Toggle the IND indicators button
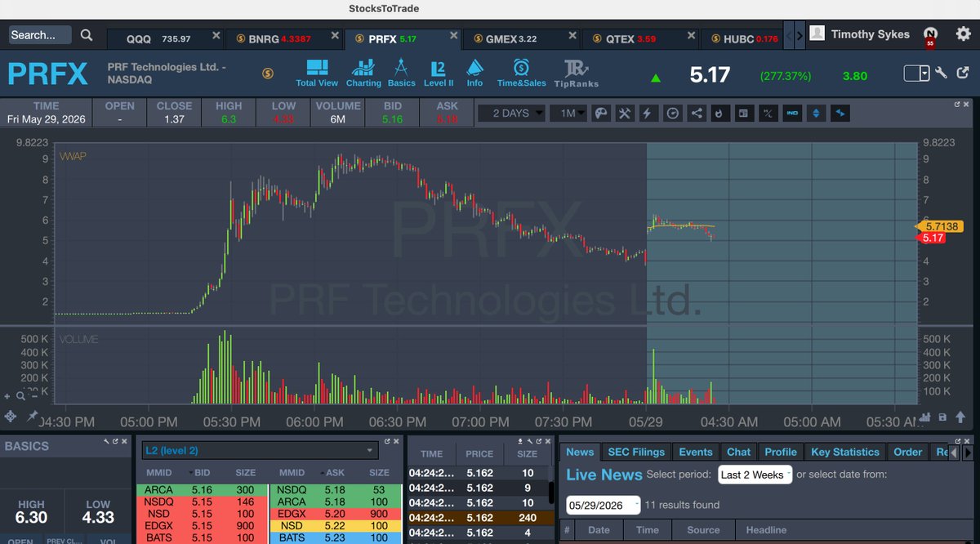 pyautogui.click(x=791, y=114)
